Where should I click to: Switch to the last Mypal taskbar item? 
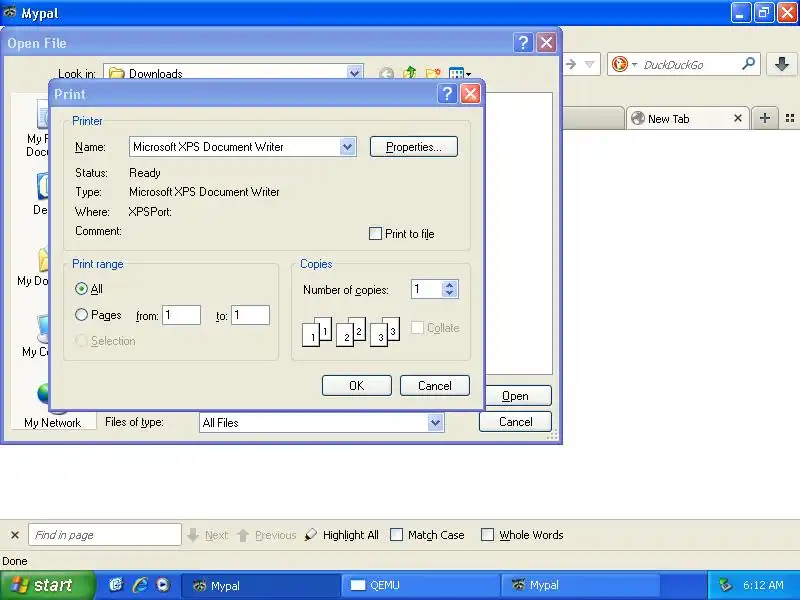[581, 585]
